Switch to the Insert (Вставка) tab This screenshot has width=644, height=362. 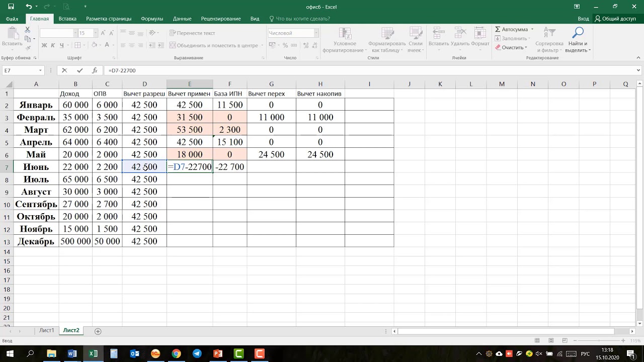tap(67, 19)
